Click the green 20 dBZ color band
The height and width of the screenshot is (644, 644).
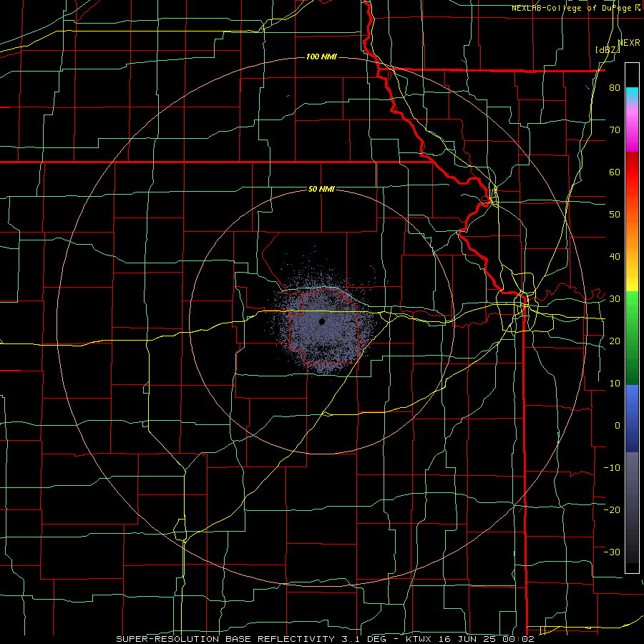632,341
